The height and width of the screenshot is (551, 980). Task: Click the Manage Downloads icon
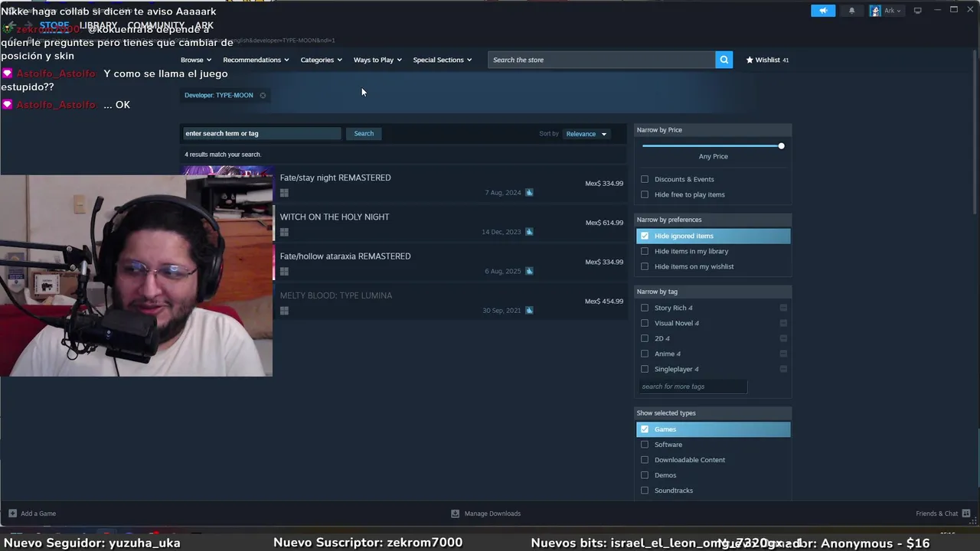[455, 514]
